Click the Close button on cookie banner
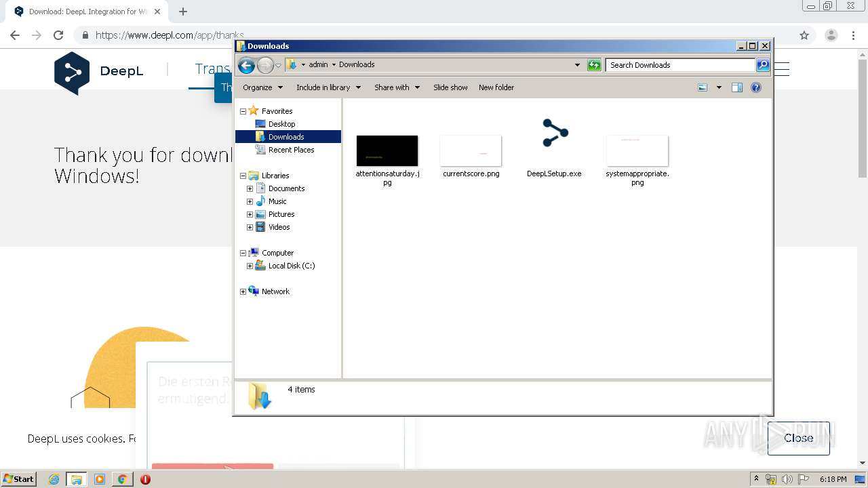Viewport: 868px width, 488px height. (x=799, y=438)
